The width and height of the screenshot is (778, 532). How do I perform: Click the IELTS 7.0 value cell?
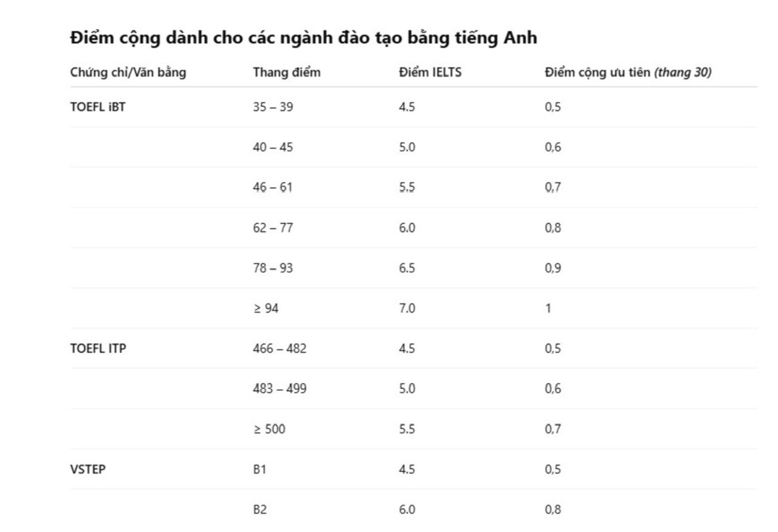click(x=407, y=308)
